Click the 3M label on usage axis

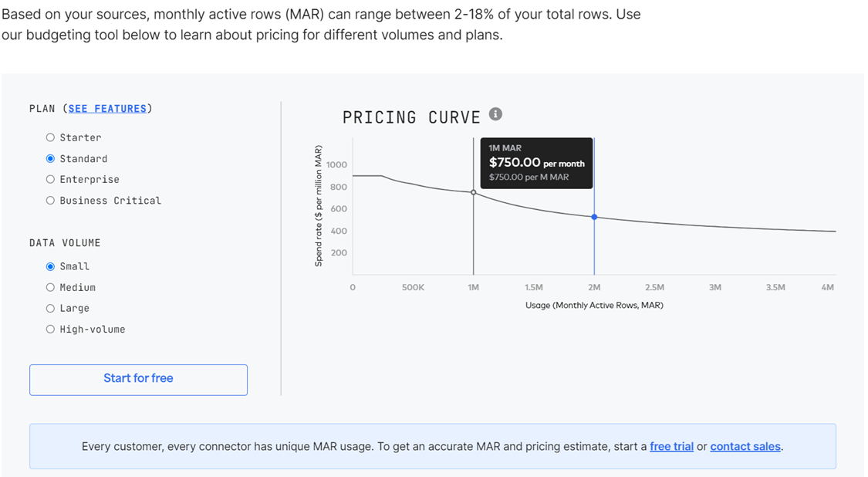[715, 287]
